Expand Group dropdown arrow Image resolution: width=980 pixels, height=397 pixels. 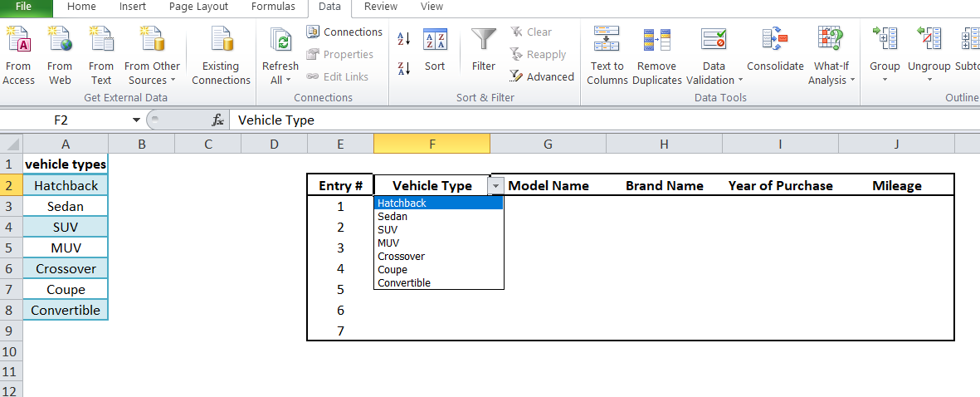(885, 80)
